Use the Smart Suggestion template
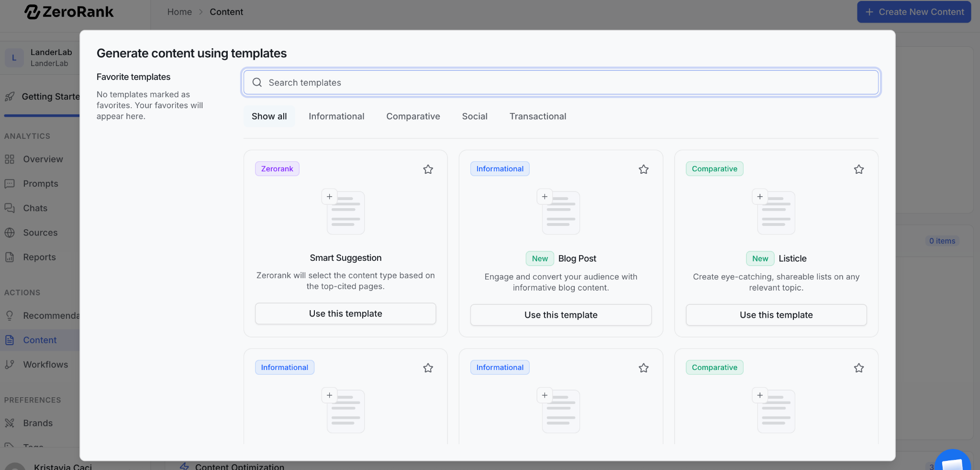Screen dimensions: 980x470 pyautogui.click(x=345, y=313)
